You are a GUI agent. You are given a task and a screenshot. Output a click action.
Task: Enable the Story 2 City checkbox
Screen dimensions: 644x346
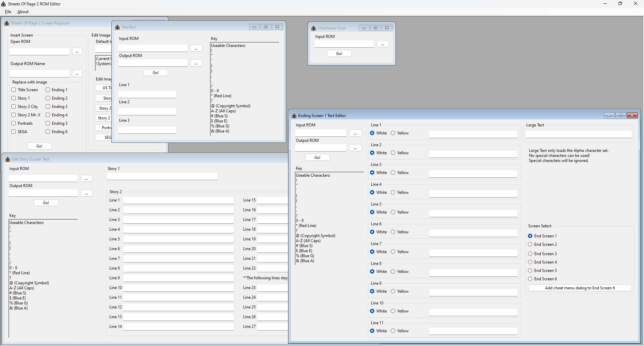14,107
